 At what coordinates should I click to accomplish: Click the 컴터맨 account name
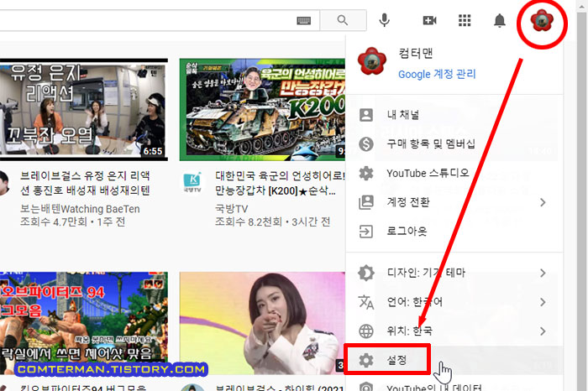click(416, 53)
